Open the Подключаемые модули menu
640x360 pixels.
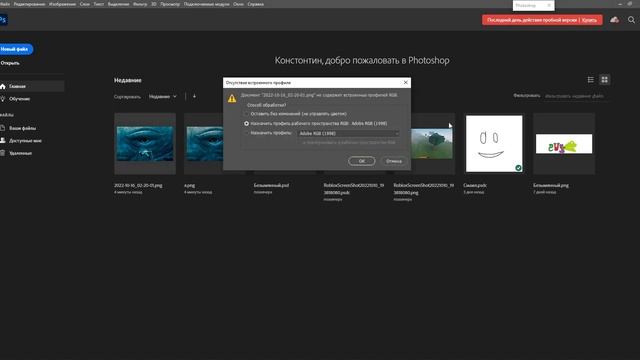click(207, 4)
